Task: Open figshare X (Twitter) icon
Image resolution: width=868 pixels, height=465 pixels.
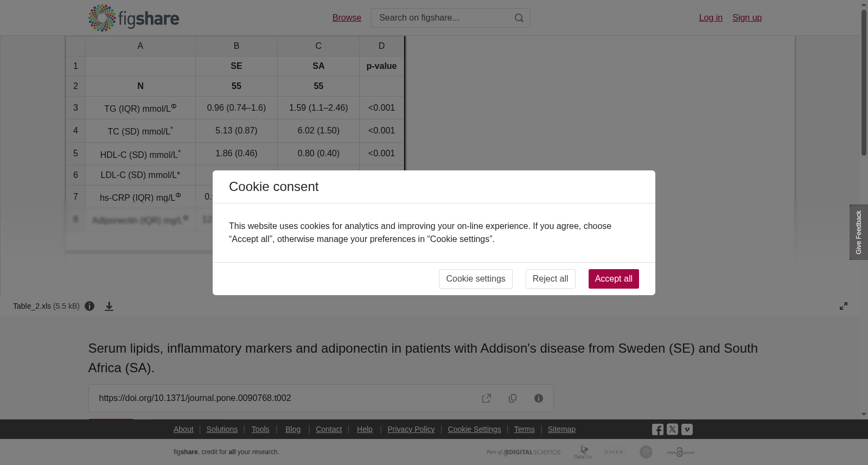Action: [672, 429]
